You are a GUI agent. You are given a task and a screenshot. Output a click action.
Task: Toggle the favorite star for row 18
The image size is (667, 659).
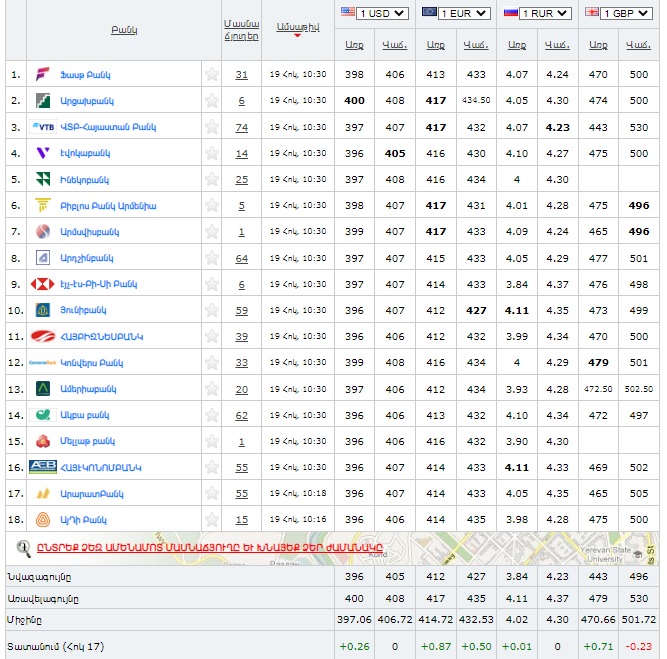[211, 520]
